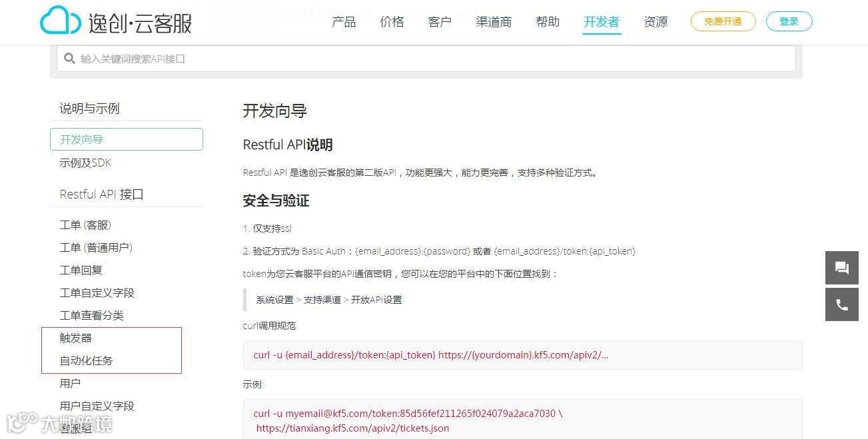The height and width of the screenshot is (439, 868).
Task: Click the 说明与示例 sidebar heading
Action: (x=89, y=109)
